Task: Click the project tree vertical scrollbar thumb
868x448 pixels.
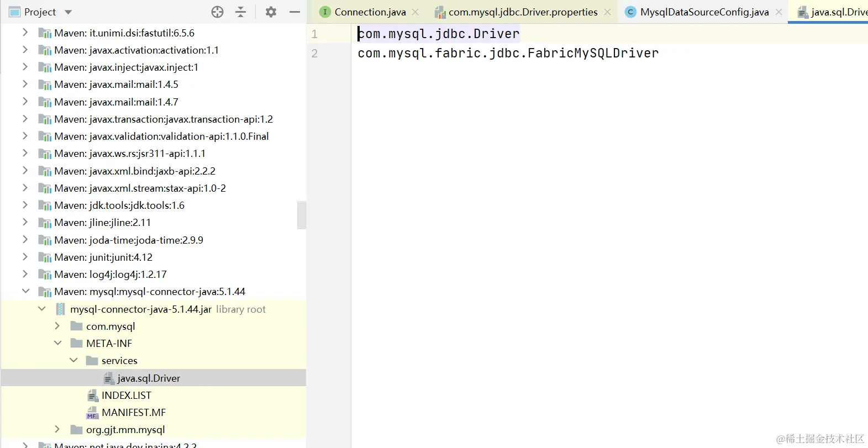Action: coord(302,215)
